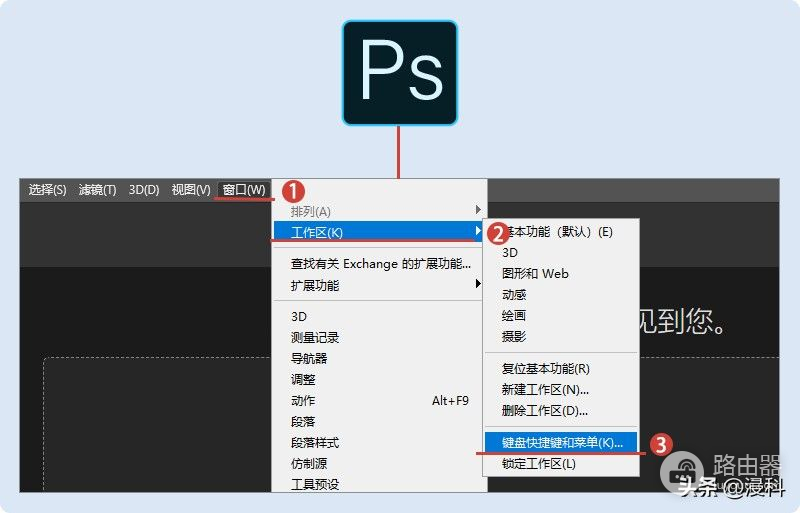
Task: Open the 视图(V) menu
Action: [x=191, y=190]
